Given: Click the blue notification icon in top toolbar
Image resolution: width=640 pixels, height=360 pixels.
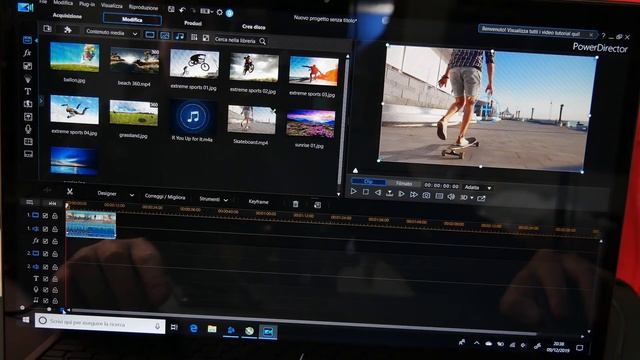Looking at the screenshot, I should (229, 13).
